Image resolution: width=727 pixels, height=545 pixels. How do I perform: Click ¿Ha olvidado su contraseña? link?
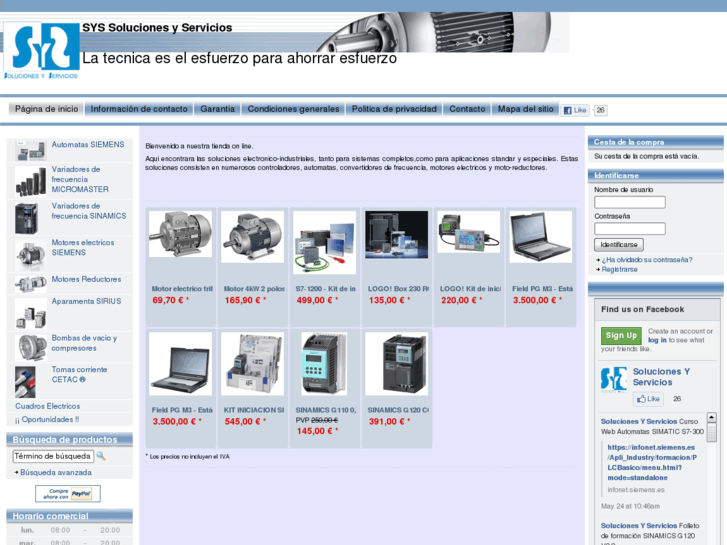[647, 260]
